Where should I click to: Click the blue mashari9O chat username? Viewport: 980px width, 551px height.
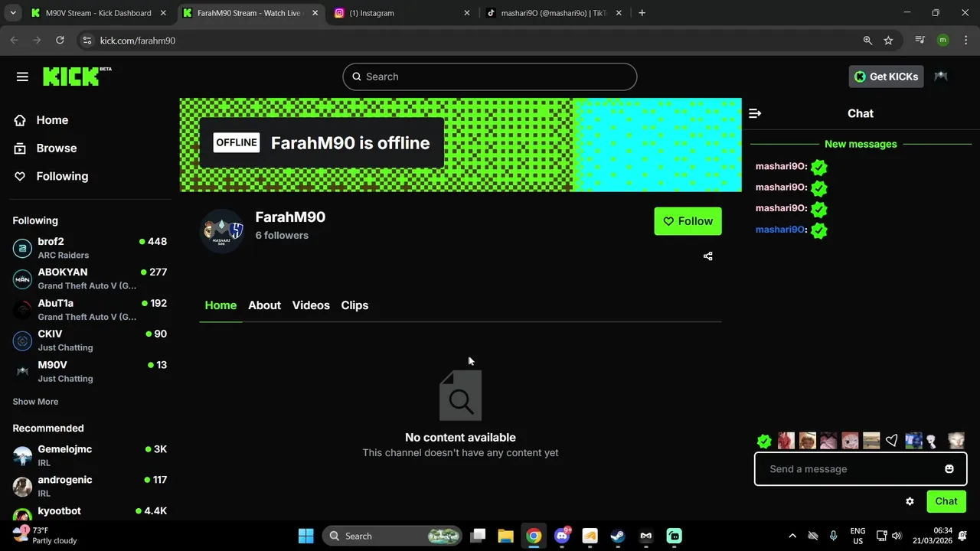(x=781, y=230)
